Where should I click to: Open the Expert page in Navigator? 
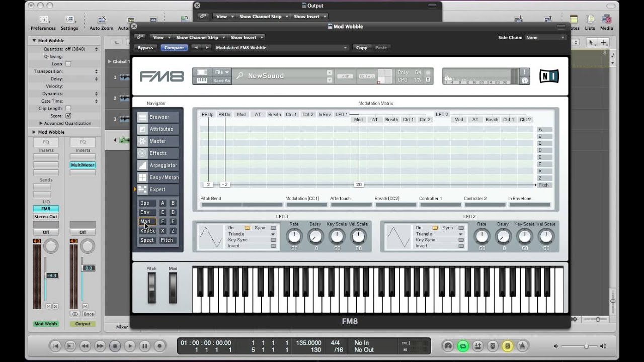click(158, 190)
